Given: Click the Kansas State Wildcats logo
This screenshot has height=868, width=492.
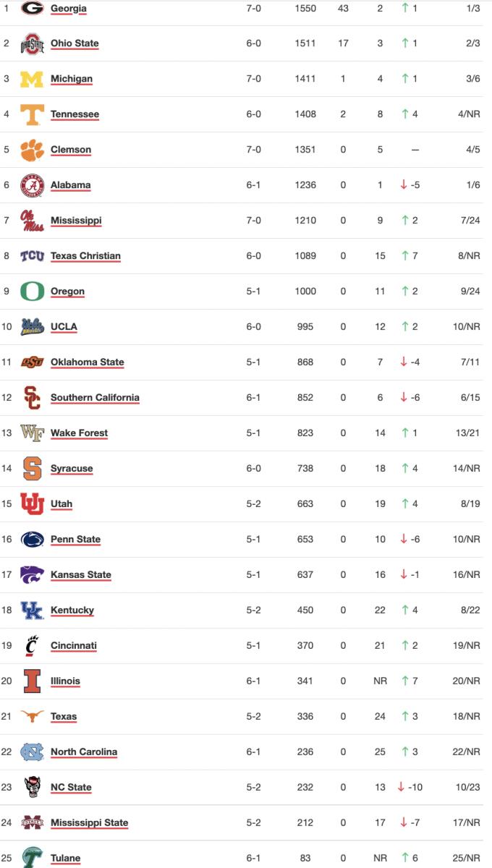Looking at the screenshot, I should coord(32,575).
